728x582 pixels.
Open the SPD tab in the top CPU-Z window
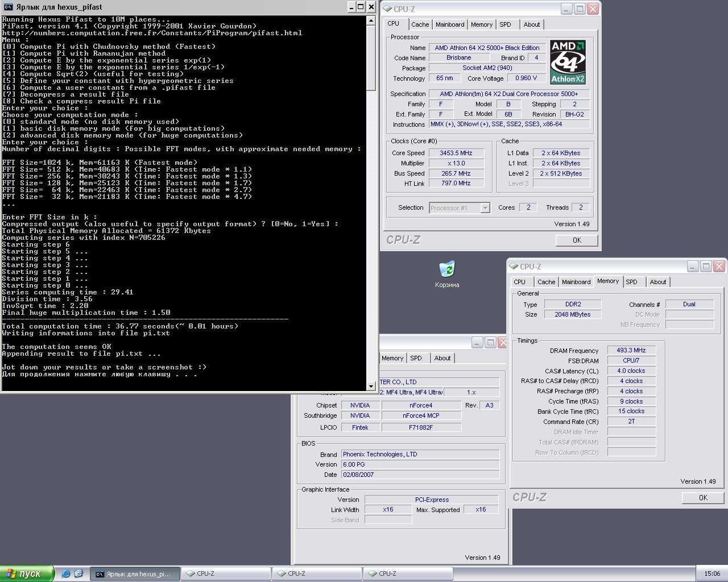pos(505,24)
